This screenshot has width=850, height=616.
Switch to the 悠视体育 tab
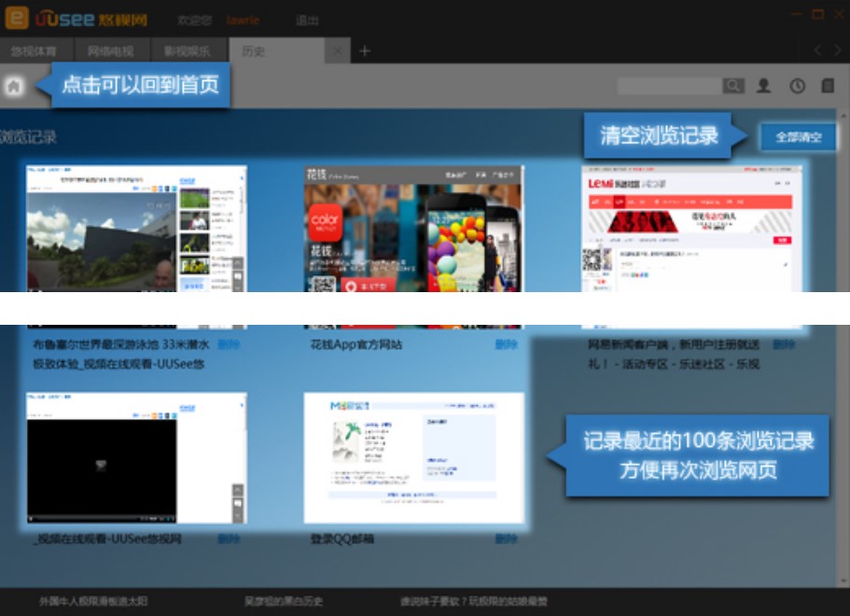35,51
